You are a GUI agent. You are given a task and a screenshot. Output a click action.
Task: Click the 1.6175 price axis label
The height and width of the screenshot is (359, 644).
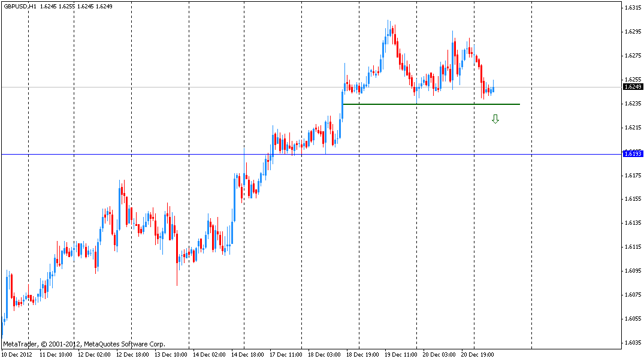tap(633, 176)
